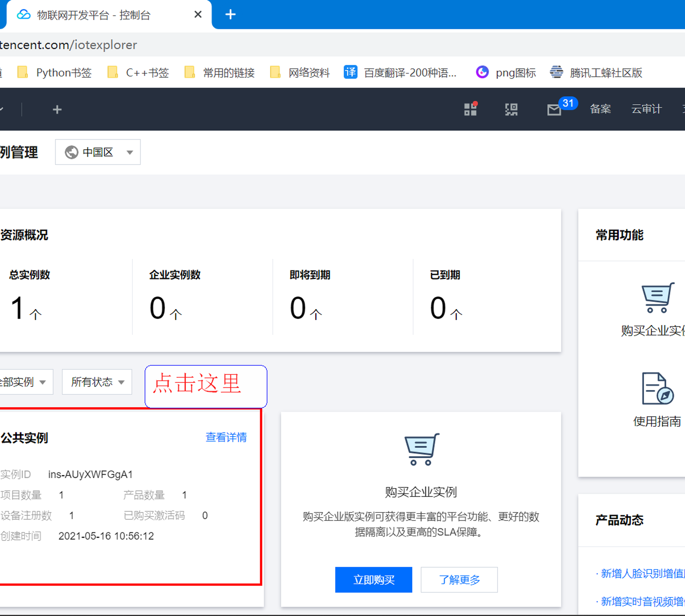Open the mail messages icon with 31 badge
The height and width of the screenshot is (616, 685).
pos(554,110)
